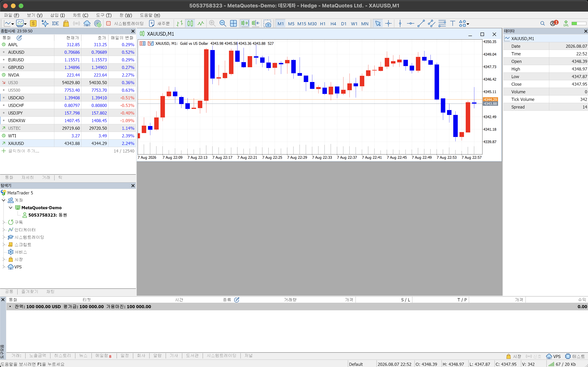Close the 데이타 data window panel

click(x=586, y=31)
